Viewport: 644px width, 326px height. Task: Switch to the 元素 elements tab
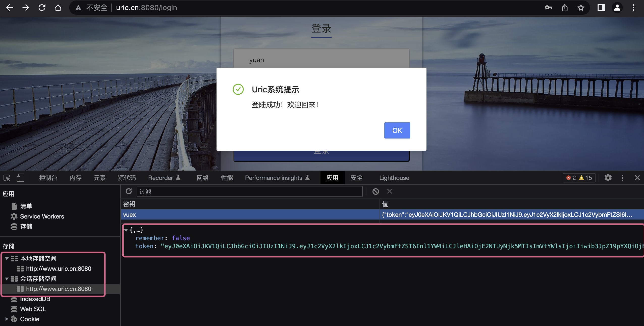tap(100, 178)
